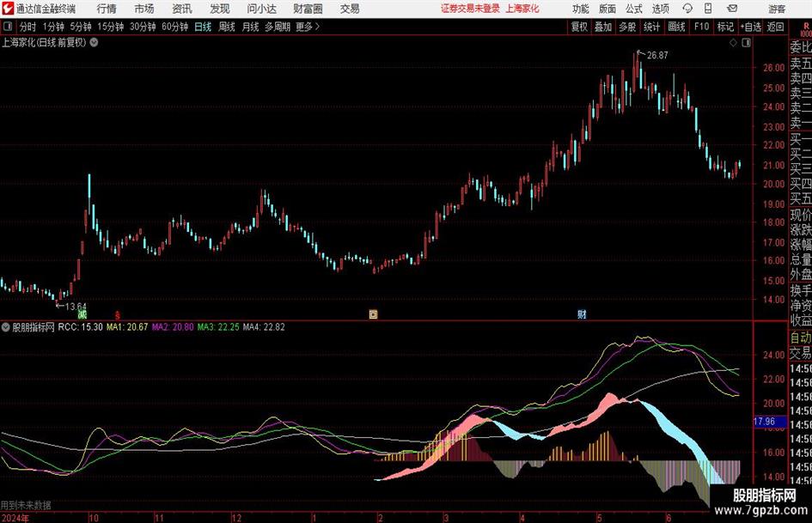Click the MA4: 22.82 indicator value
Screen dimensions: 812x523
point(264,327)
